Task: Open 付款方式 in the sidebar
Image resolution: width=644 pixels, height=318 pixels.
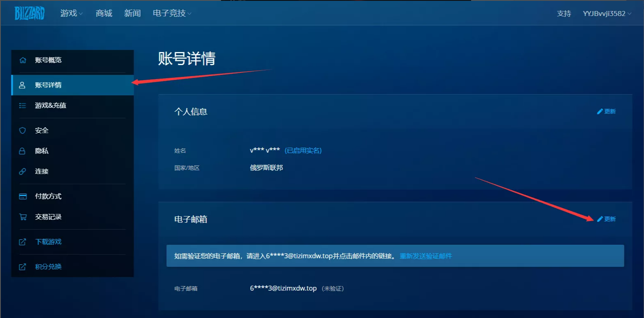Action: pos(72,196)
